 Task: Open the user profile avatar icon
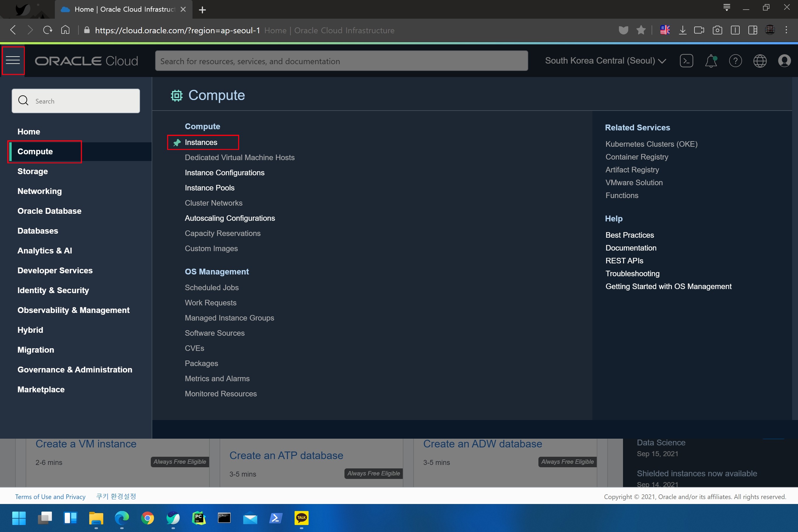pyautogui.click(x=784, y=61)
